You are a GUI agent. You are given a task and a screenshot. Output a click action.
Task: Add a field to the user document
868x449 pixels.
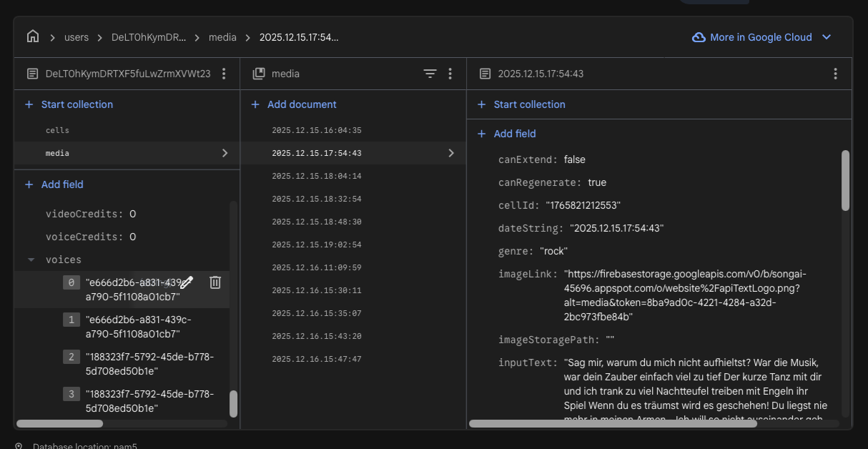coord(54,184)
